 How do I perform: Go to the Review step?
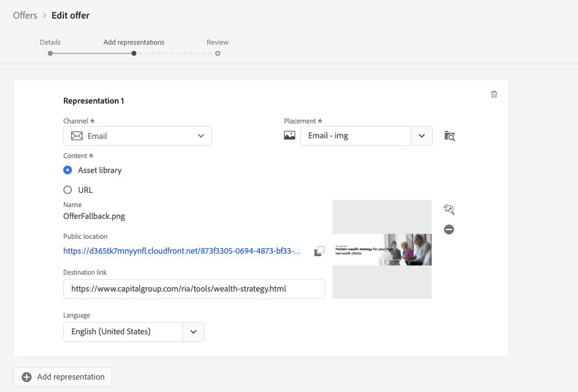(x=218, y=42)
